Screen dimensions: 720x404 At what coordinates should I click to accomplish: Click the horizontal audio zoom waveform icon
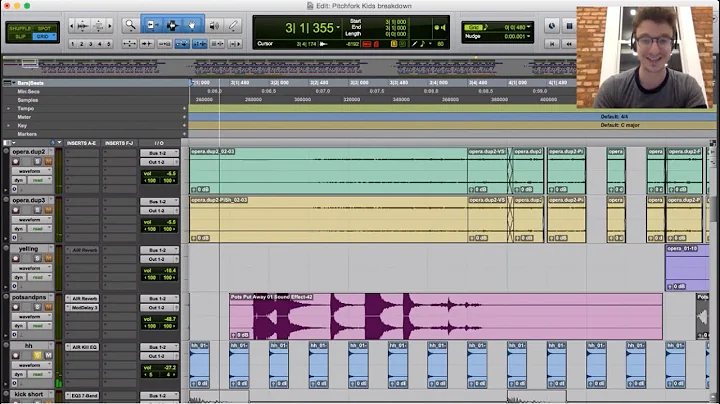point(83,26)
